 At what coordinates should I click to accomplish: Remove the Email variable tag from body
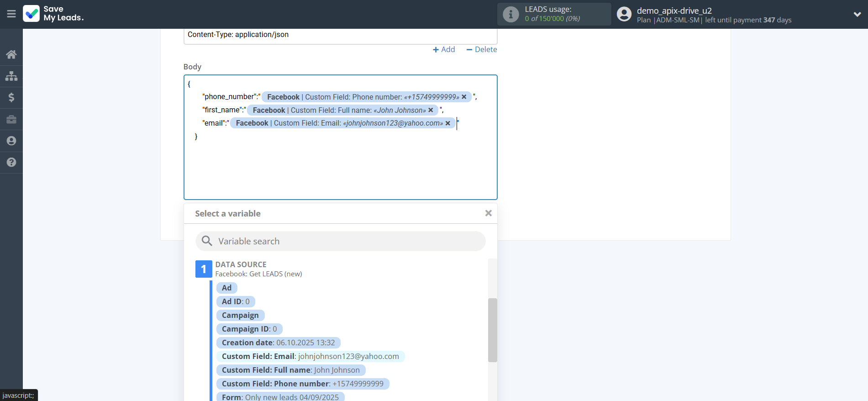tap(448, 123)
